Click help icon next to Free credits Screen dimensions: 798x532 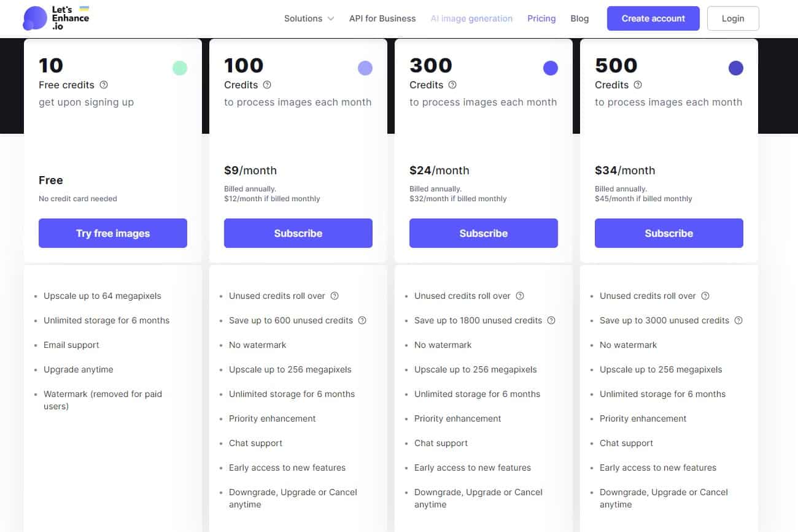tap(104, 85)
